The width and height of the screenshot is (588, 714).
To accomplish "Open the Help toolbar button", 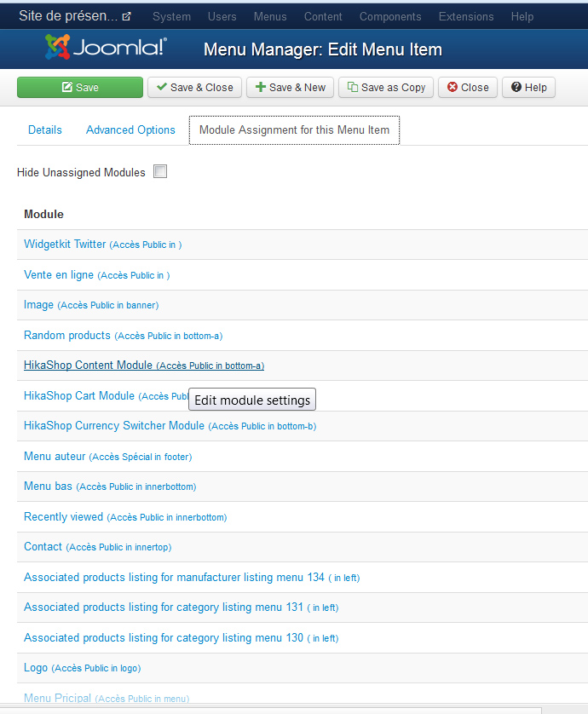I will click(x=529, y=88).
